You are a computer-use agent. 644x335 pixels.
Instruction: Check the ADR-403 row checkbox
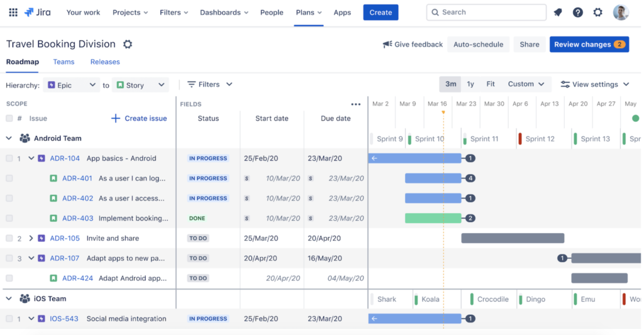pyautogui.click(x=9, y=218)
